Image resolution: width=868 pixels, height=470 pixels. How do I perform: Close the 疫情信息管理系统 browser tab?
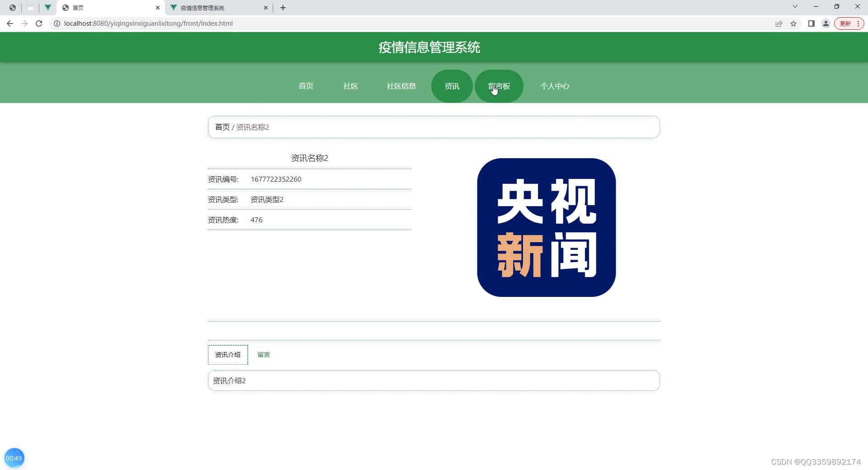click(x=266, y=8)
